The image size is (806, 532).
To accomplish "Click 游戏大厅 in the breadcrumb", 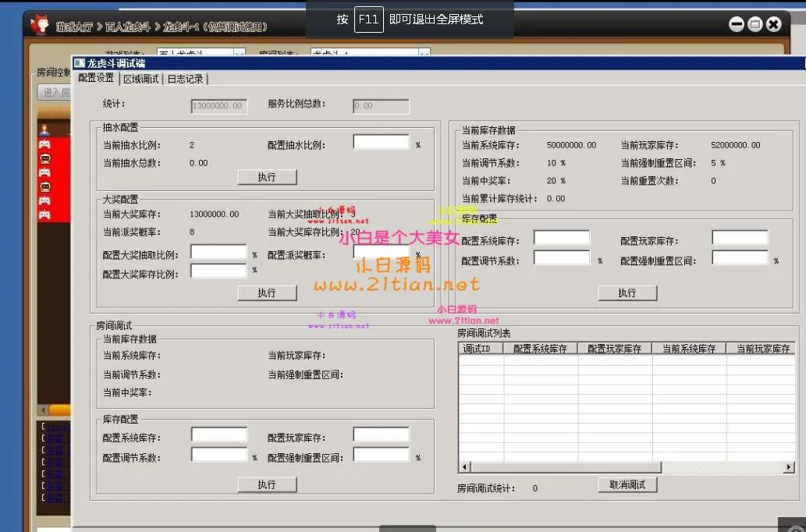I will (75, 27).
